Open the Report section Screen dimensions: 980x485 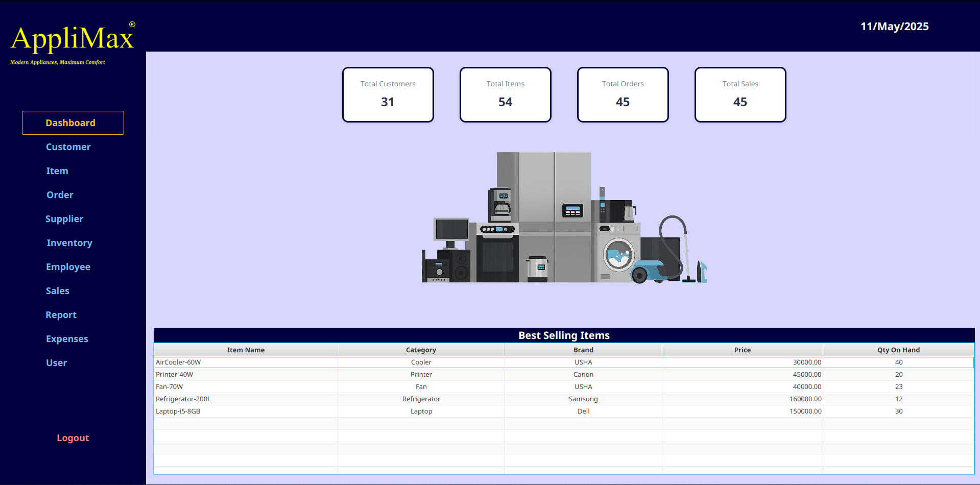(61, 314)
